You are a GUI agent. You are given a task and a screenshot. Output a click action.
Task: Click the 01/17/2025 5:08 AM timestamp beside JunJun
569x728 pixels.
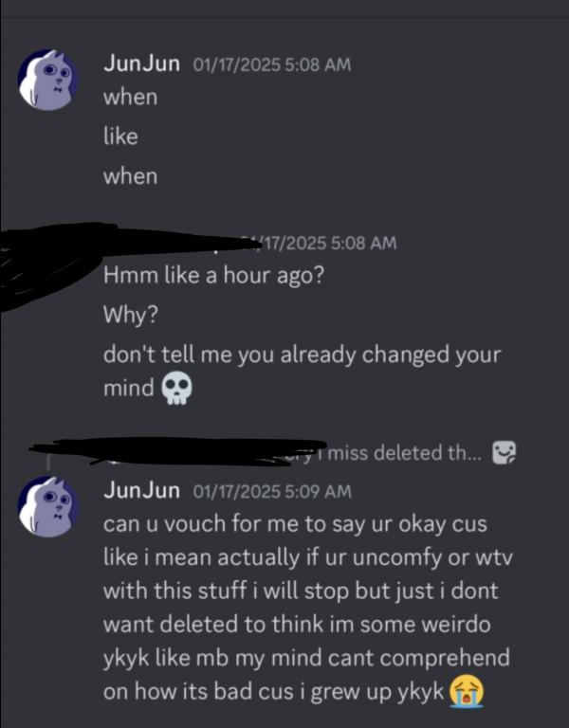(x=272, y=64)
